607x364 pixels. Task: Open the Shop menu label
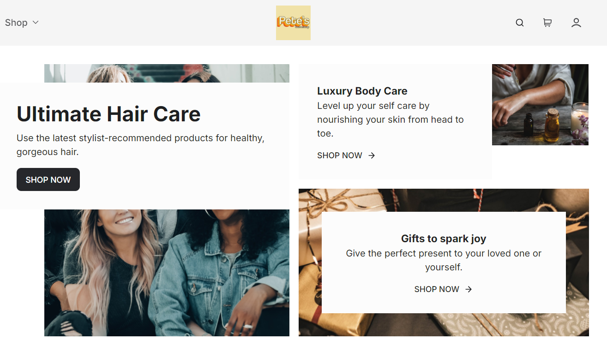point(16,23)
